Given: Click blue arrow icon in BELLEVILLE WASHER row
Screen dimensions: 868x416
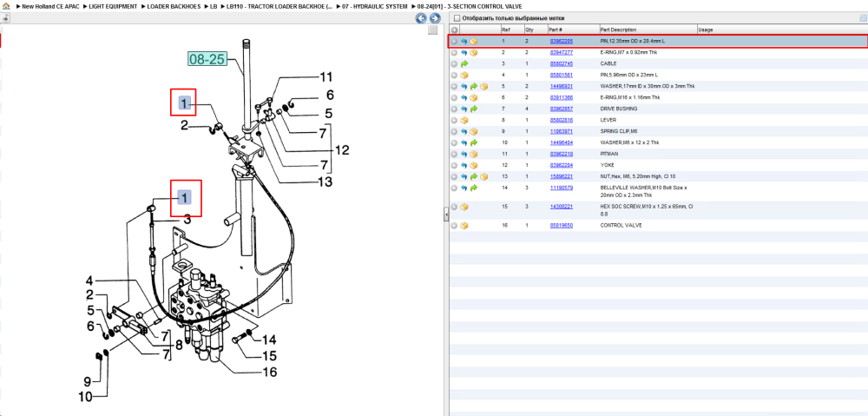Looking at the screenshot, I should 464,188.
